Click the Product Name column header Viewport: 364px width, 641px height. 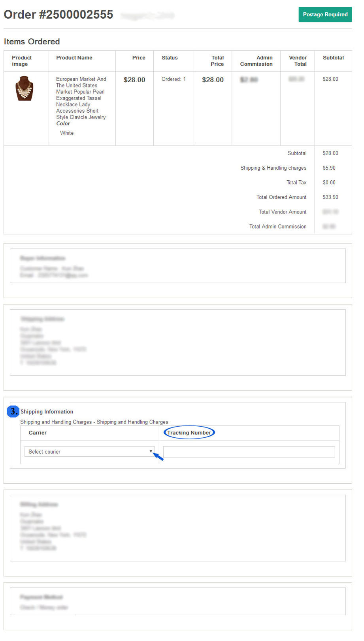[74, 58]
